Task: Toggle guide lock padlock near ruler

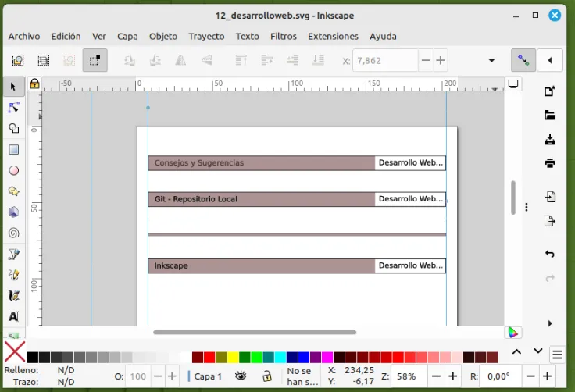Action: click(x=34, y=84)
